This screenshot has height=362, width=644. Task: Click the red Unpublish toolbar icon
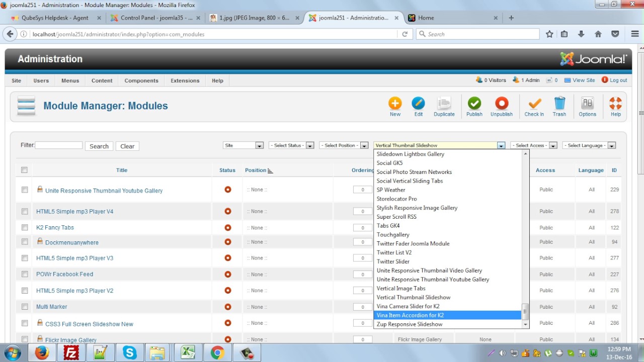[x=502, y=104]
